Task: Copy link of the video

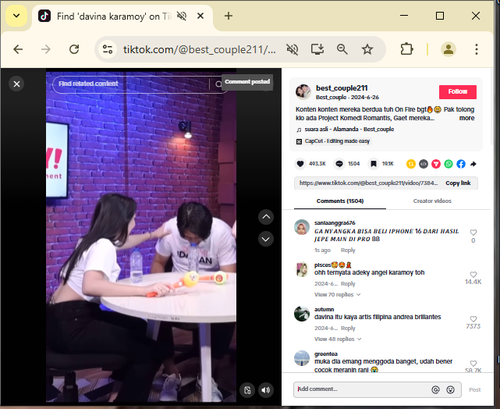Action: click(458, 183)
